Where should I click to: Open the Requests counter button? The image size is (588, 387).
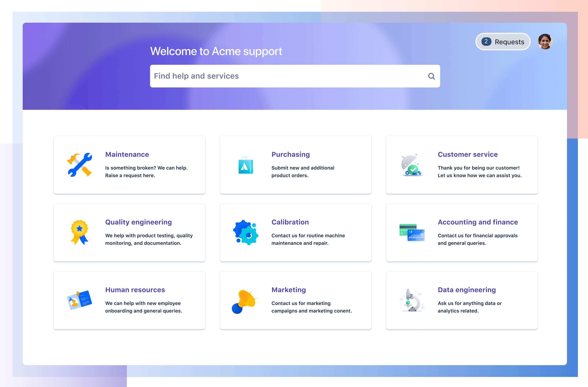click(503, 42)
